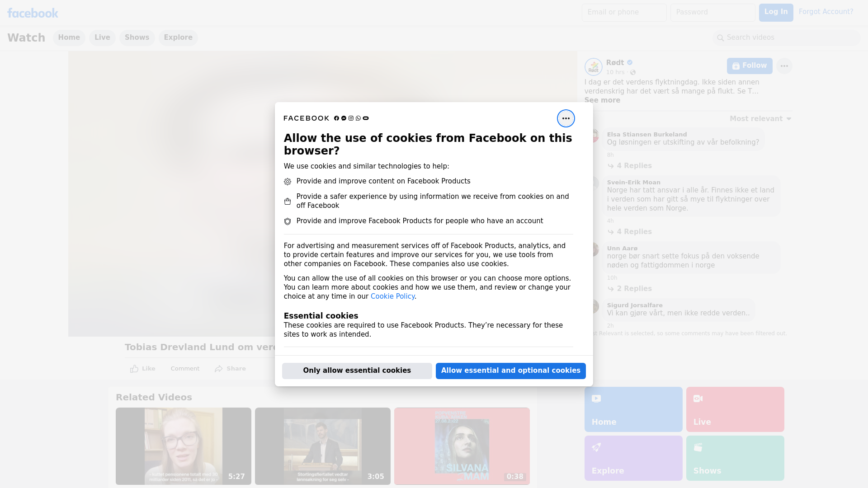Click the video title Tobias Drevland Lund
Image resolution: width=868 pixels, height=488 pixels.
199,347
